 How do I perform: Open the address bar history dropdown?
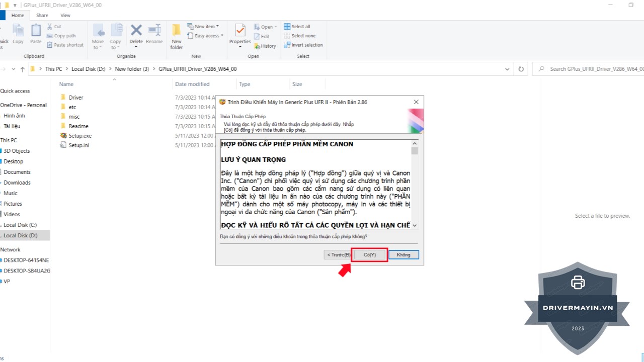[507, 69]
